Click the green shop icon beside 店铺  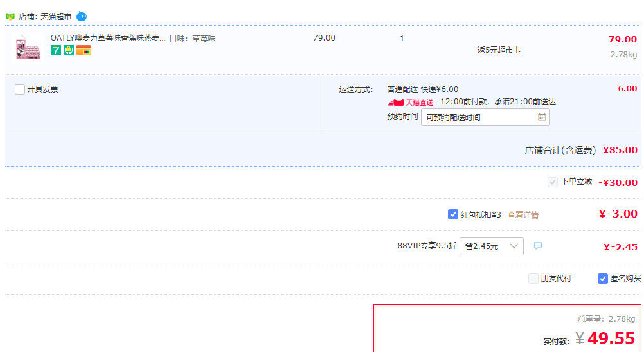10,17
